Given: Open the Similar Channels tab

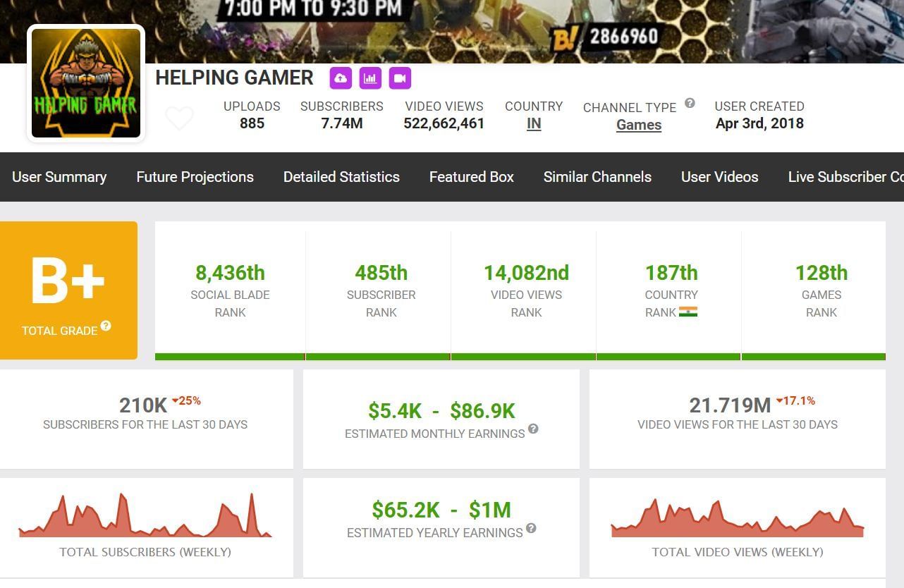Looking at the screenshot, I should tap(597, 177).
